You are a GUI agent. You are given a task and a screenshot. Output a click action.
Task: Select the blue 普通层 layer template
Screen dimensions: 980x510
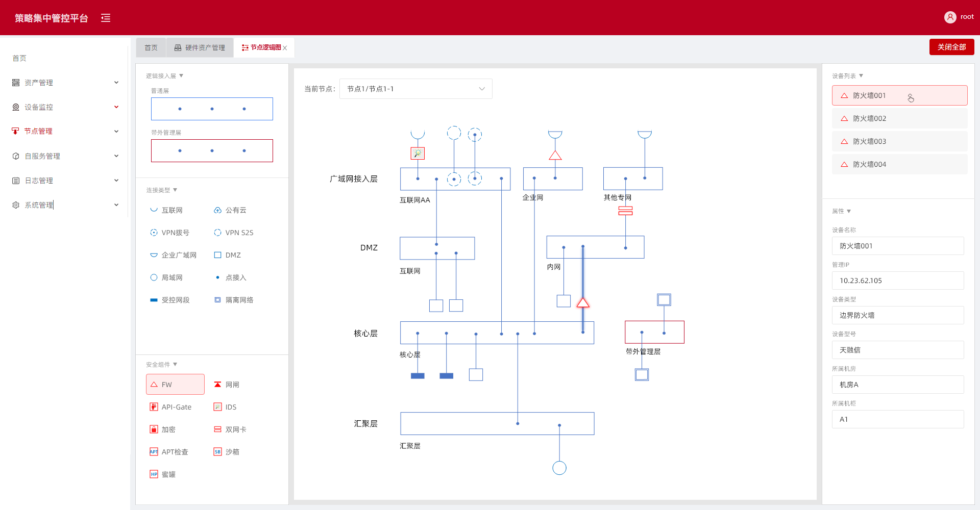click(x=212, y=109)
